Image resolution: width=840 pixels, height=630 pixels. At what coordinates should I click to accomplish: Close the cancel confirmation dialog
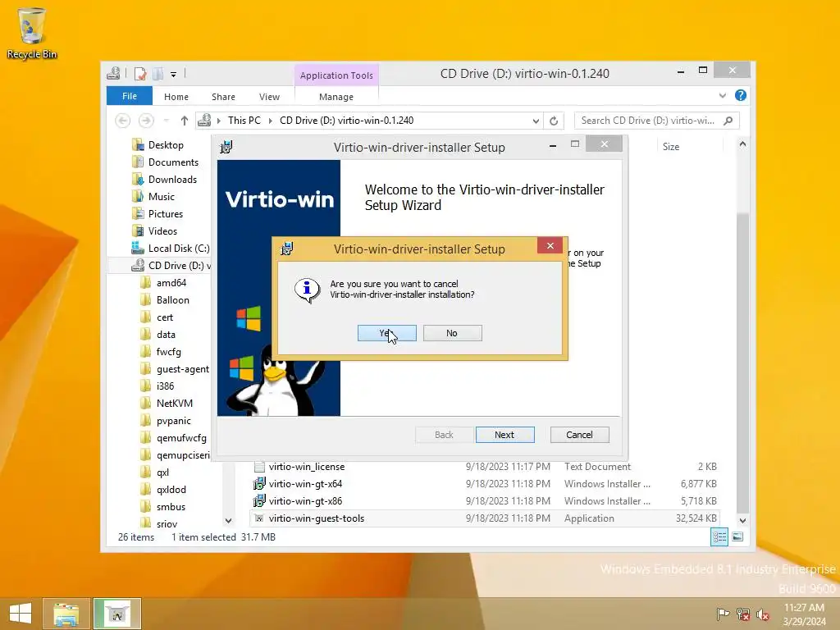point(550,246)
